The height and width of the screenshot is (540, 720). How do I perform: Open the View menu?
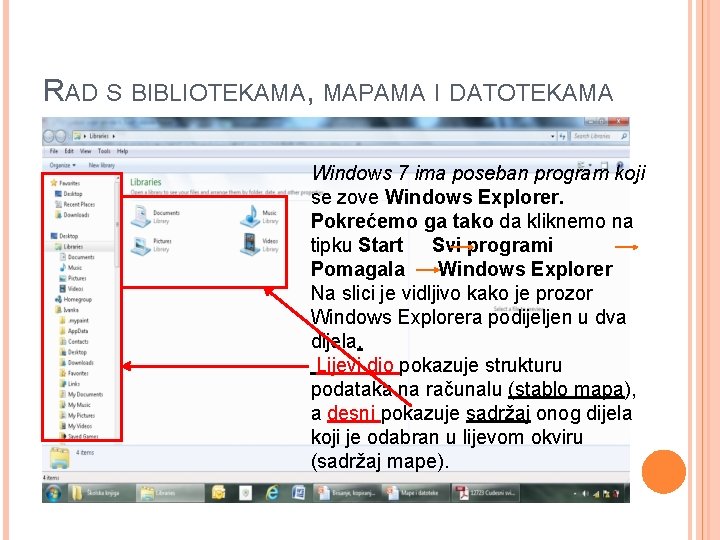(x=85, y=151)
